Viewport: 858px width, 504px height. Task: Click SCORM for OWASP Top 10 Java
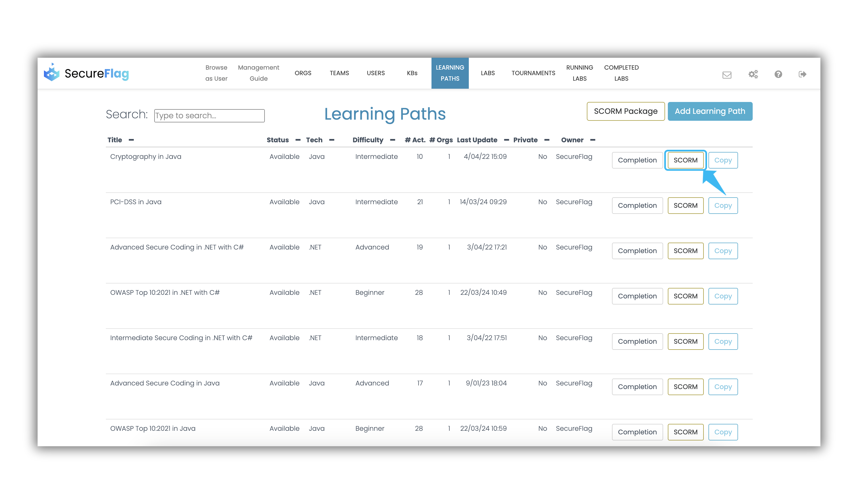[686, 432]
